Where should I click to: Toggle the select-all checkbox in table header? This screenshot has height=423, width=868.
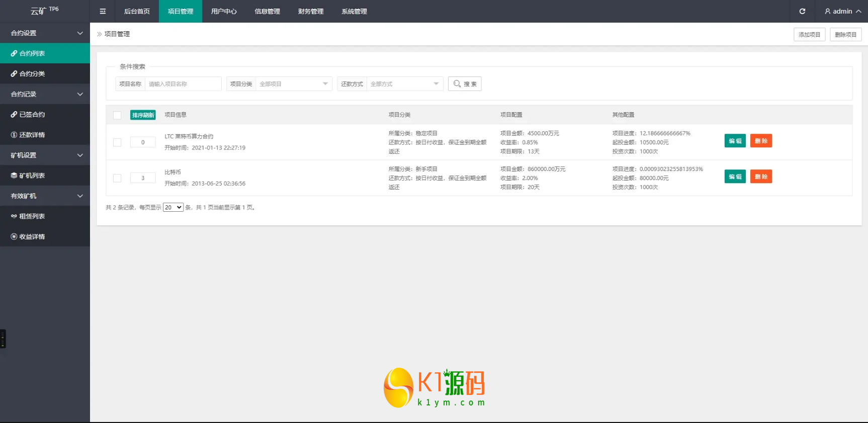(117, 115)
